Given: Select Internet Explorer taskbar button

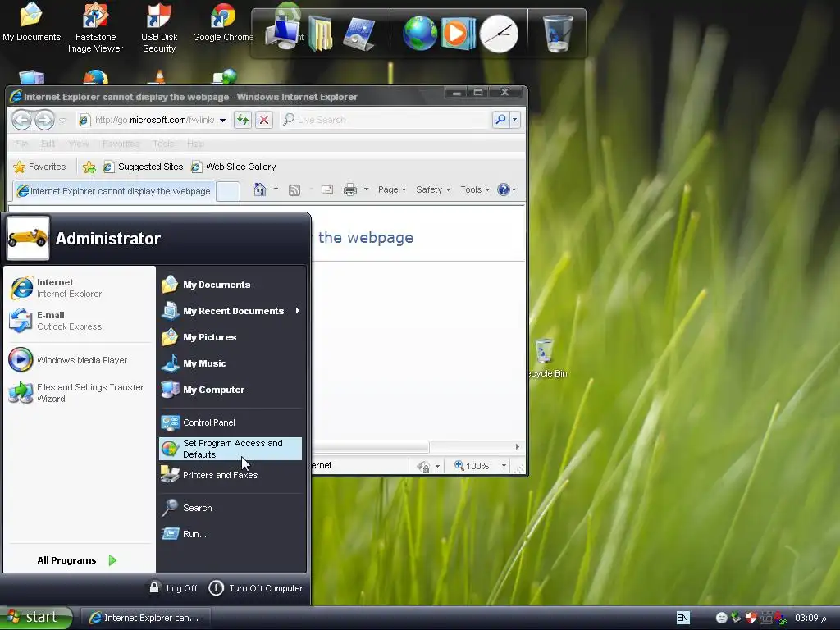Looking at the screenshot, I should [x=144, y=618].
